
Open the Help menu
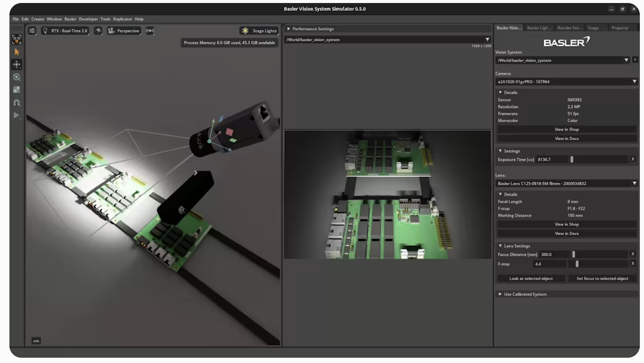click(x=139, y=19)
